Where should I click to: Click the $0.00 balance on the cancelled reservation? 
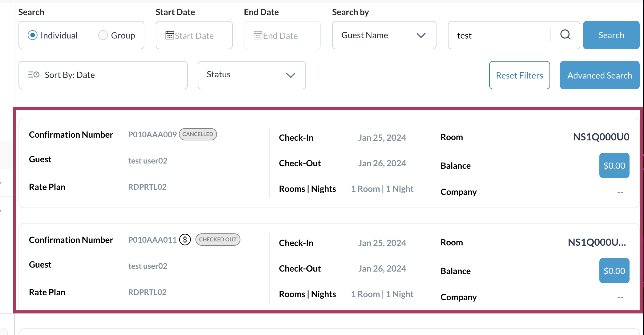(x=614, y=166)
